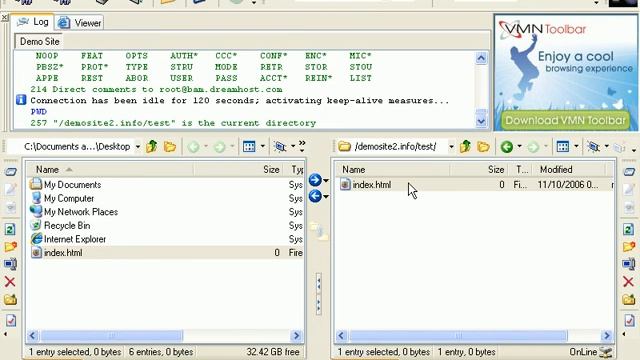Click the checked-page icon in remote sidebar
The width and height of the screenshot is (640, 360).
click(x=629, y=320)
